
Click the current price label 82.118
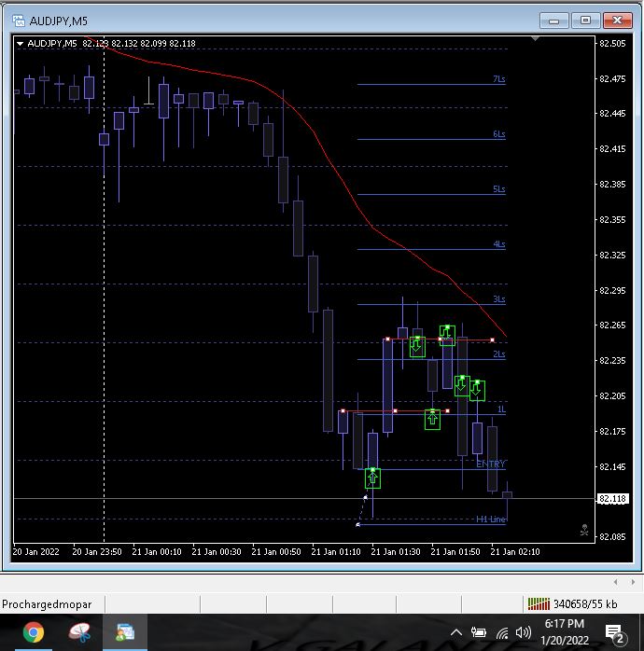613,499
